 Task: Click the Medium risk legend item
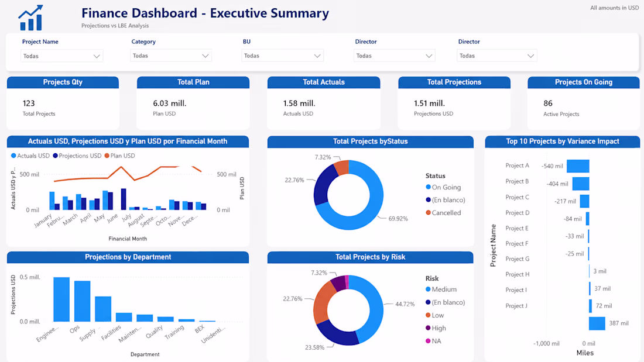[x=441, y=289]
